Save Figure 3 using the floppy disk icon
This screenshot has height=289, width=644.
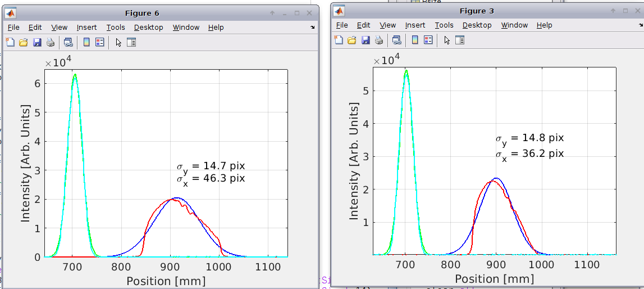[366, 40]
